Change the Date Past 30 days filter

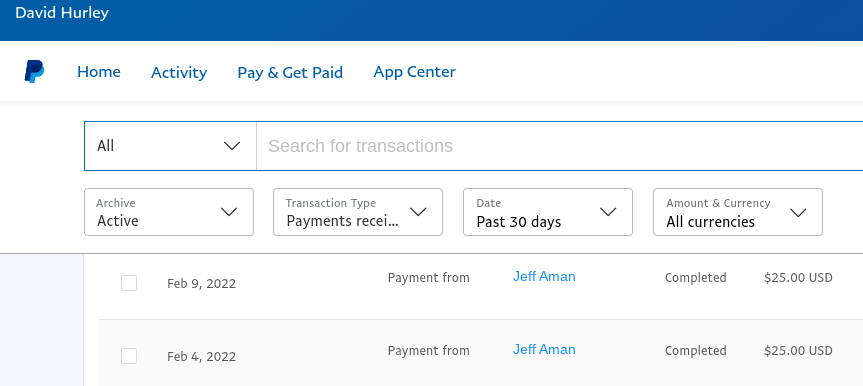click(x=548, y=212)
